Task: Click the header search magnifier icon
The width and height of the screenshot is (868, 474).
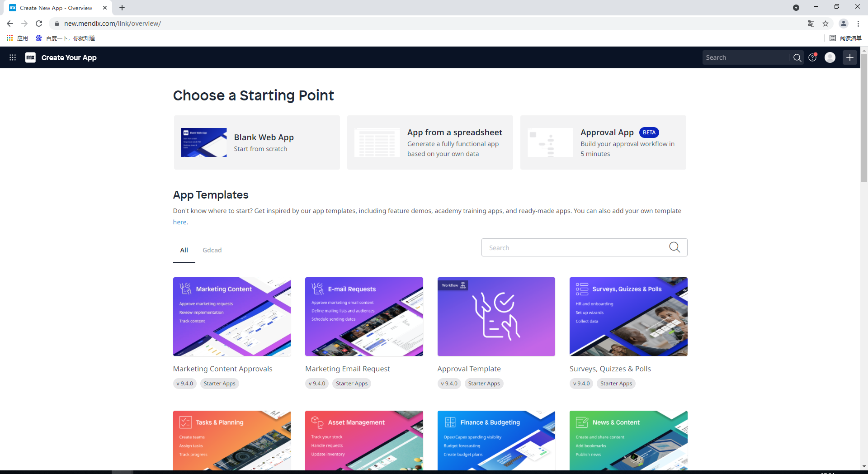Action: (x=797, y=57)
